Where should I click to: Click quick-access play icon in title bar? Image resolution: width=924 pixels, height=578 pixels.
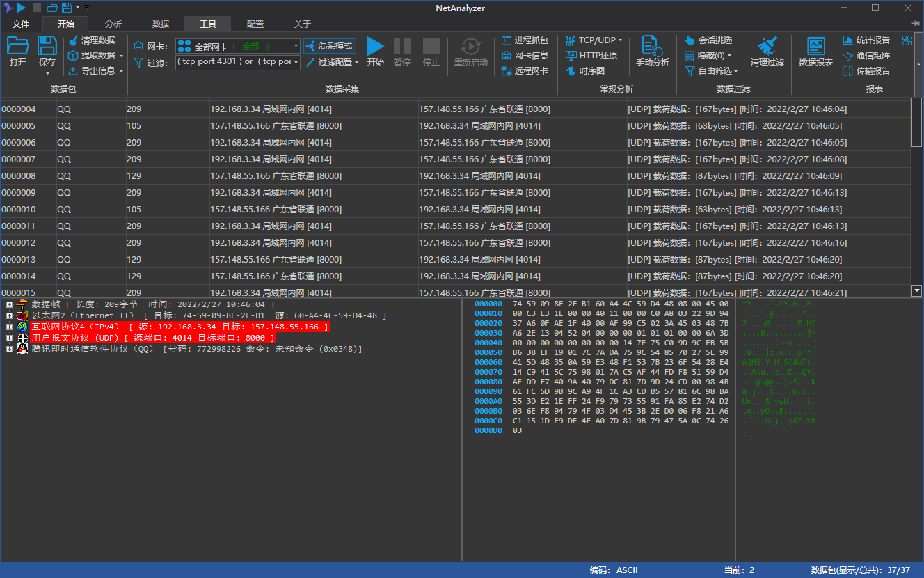pyautogui.click(x=22, y=8)
